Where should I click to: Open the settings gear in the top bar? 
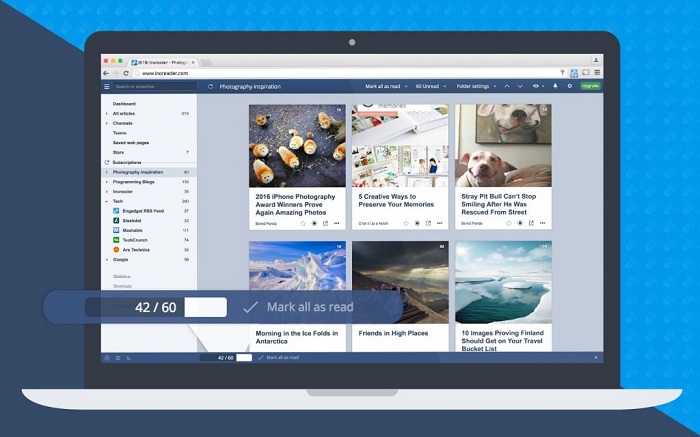(x=569, y=87)
